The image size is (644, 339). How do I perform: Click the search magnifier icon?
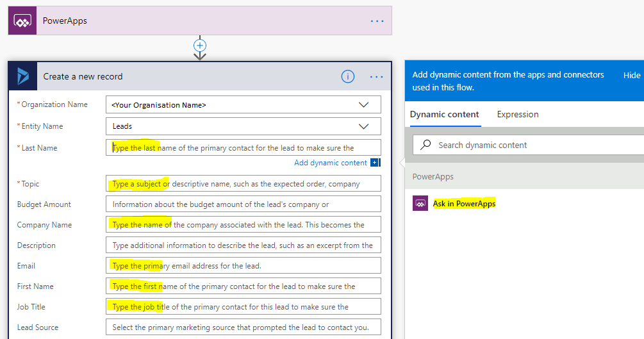tap(426, 145)
